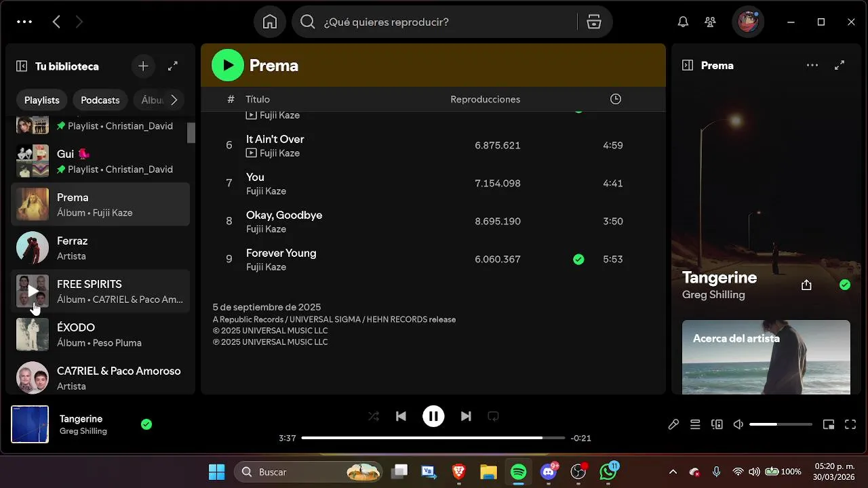Open the Acerca del artista card
This screenshot has width=868, height=488.
point(766,357)
